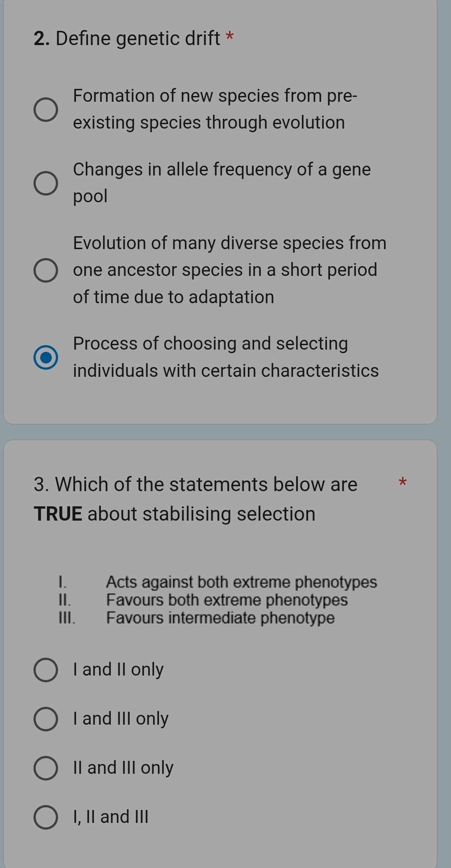Click the label text "Changes in allele frequency"
Screen dimensions: 451x868
(221, 169)
